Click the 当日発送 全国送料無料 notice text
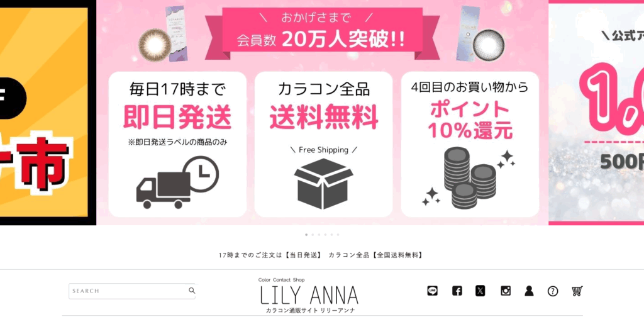Viewport: 644px width, 324px height. [321, 255]
